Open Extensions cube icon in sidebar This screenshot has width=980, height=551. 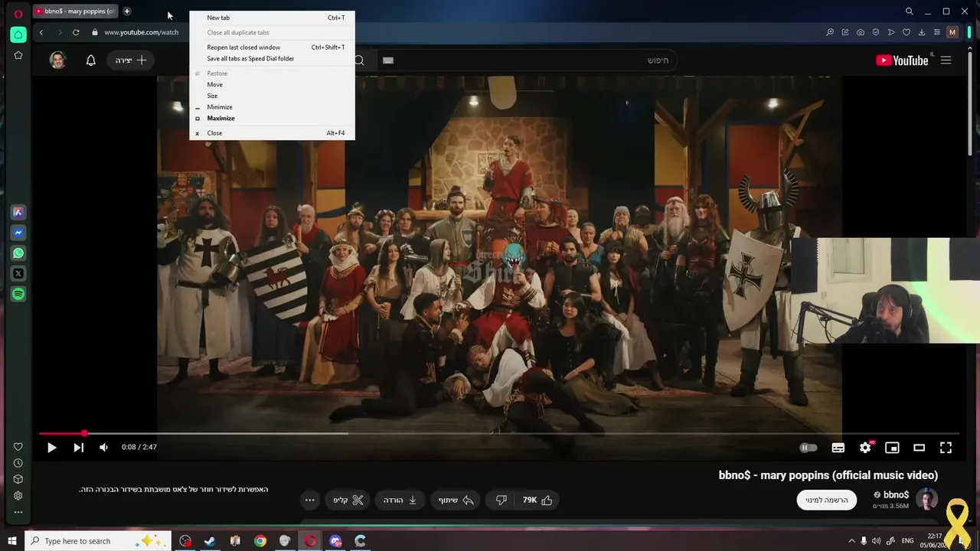18,479
